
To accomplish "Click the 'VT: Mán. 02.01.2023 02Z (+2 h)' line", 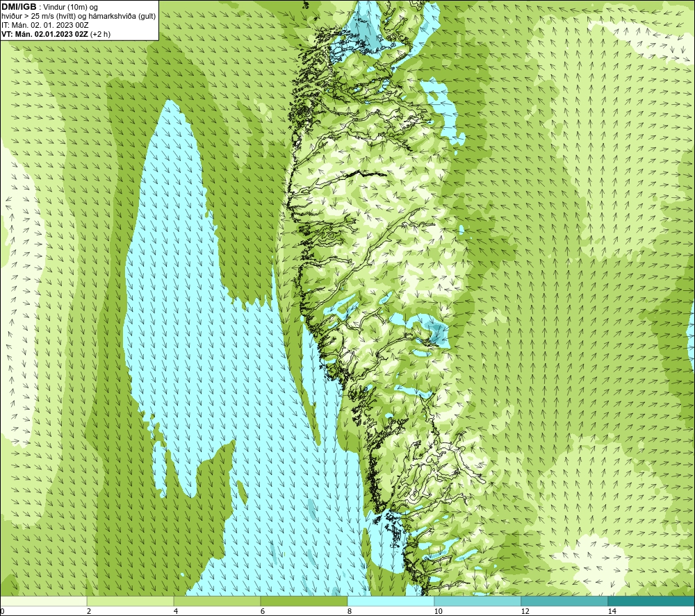I will pyautogui.click(x=56, y=34).
